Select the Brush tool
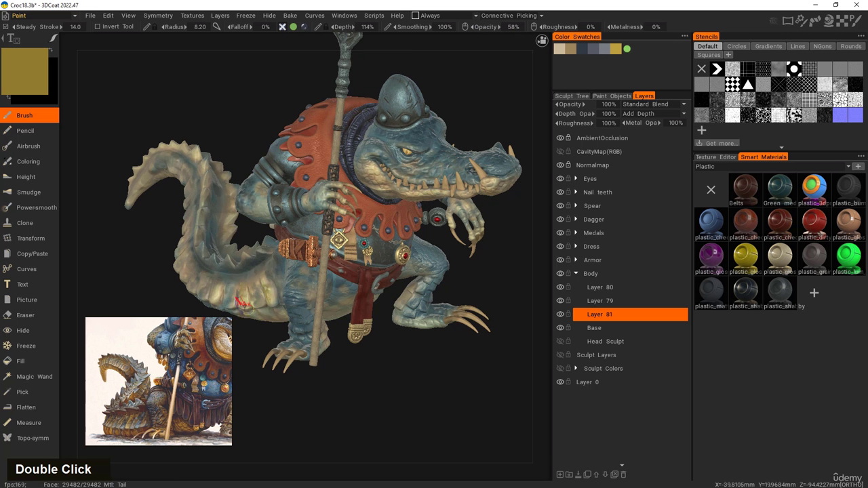This screenshot has width=868, height=488. tap(29, 115)
